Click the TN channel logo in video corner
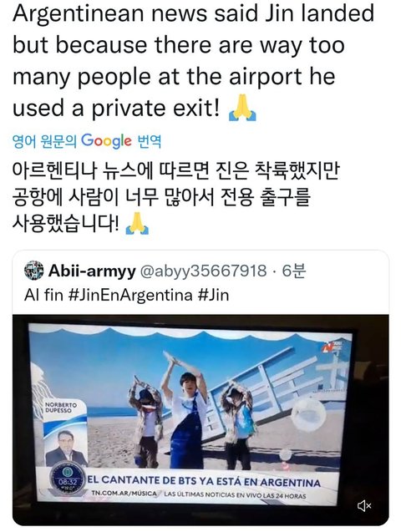This screenshot has width=401, height=532. [332, 346]
